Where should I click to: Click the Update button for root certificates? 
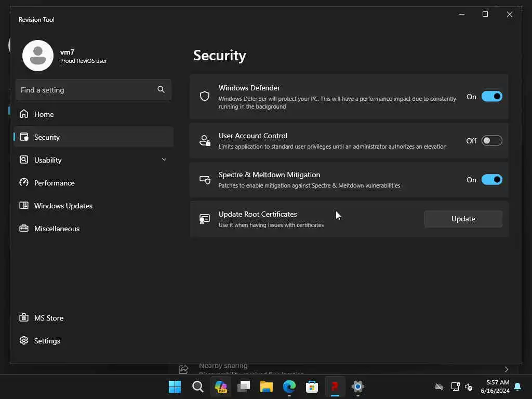[463, 219]
